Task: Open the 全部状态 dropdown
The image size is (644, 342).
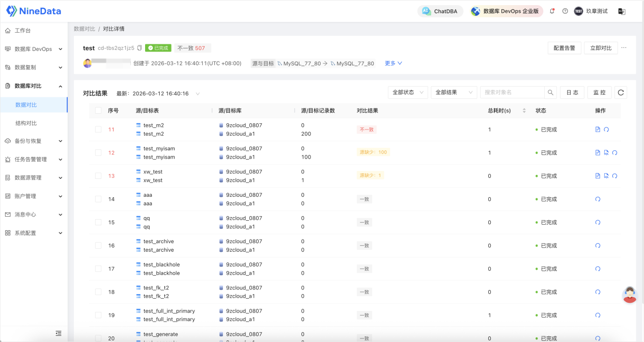Action: [408, 92]
